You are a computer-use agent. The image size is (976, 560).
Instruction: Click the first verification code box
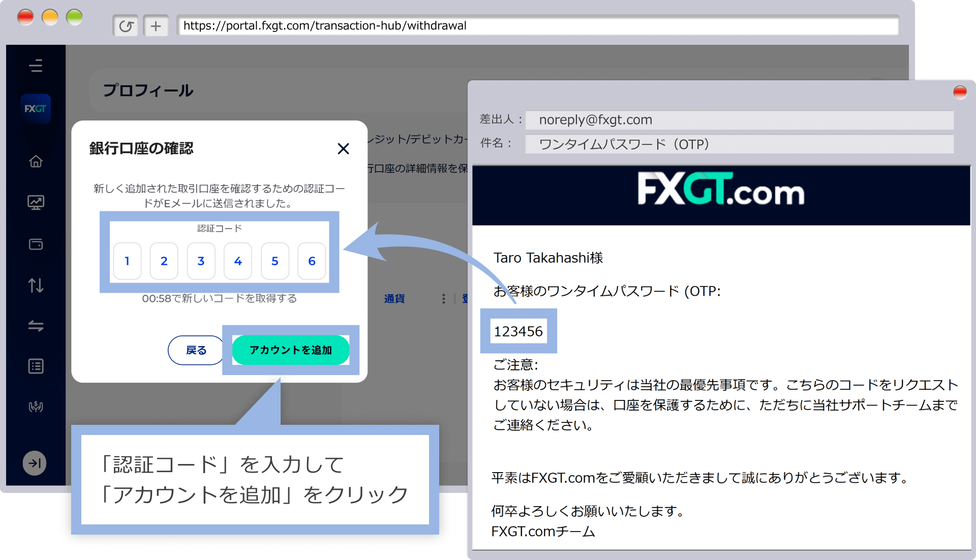(x=127, y=261)
